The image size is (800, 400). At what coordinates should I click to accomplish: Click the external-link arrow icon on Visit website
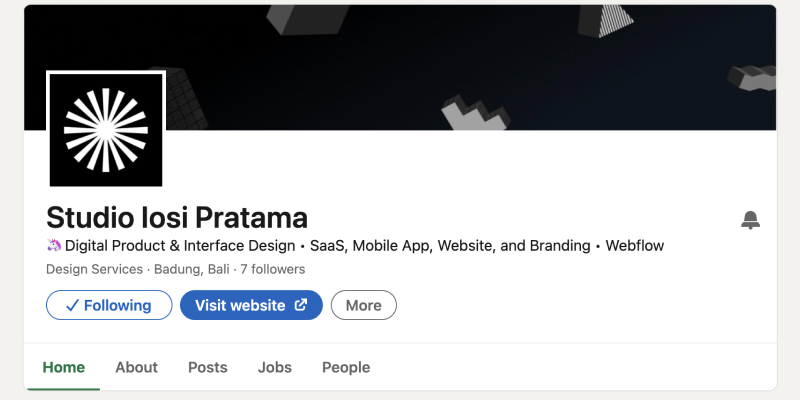[301, 306]
